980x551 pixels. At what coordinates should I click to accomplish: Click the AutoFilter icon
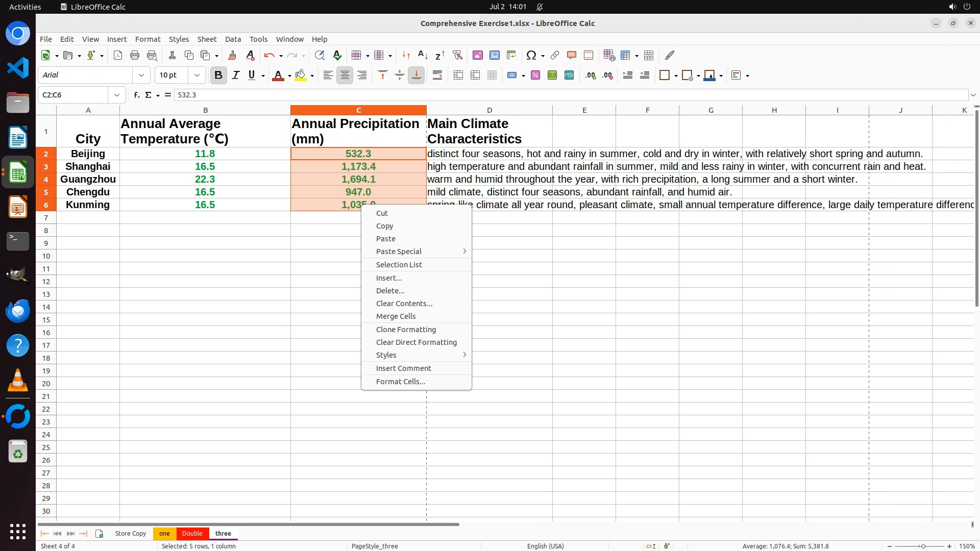tap(457, 55)
